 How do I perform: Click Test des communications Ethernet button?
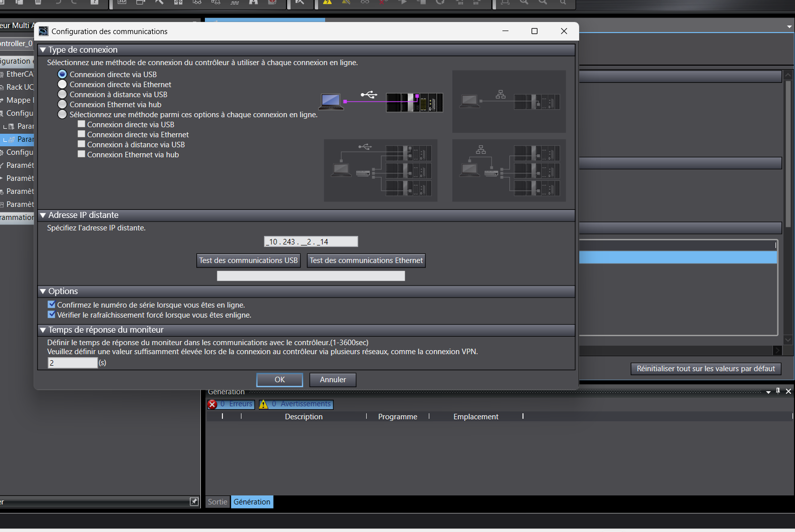pyautogui.click(x=366, y=260)
